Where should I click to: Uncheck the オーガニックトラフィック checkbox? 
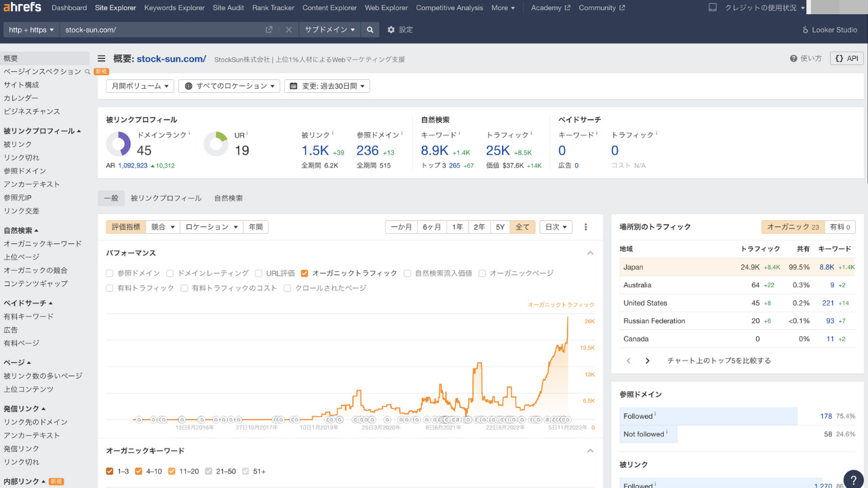click(304, 273)
